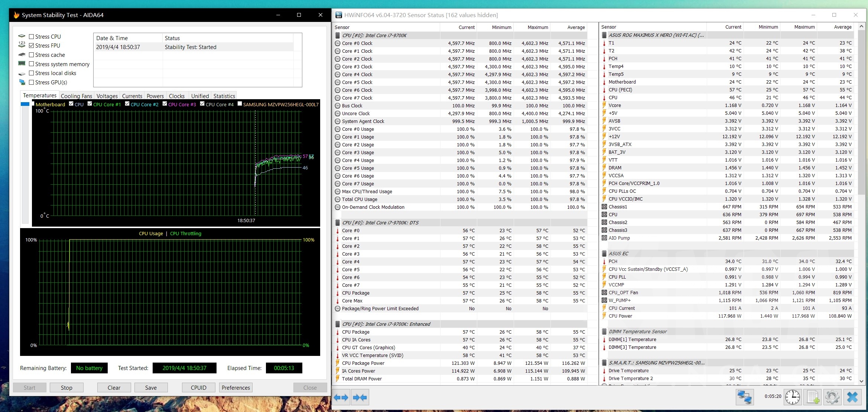The image size is (868, 412).
Task: Switch to the Cooling Fans tab
Action: [x=76, y=96]
